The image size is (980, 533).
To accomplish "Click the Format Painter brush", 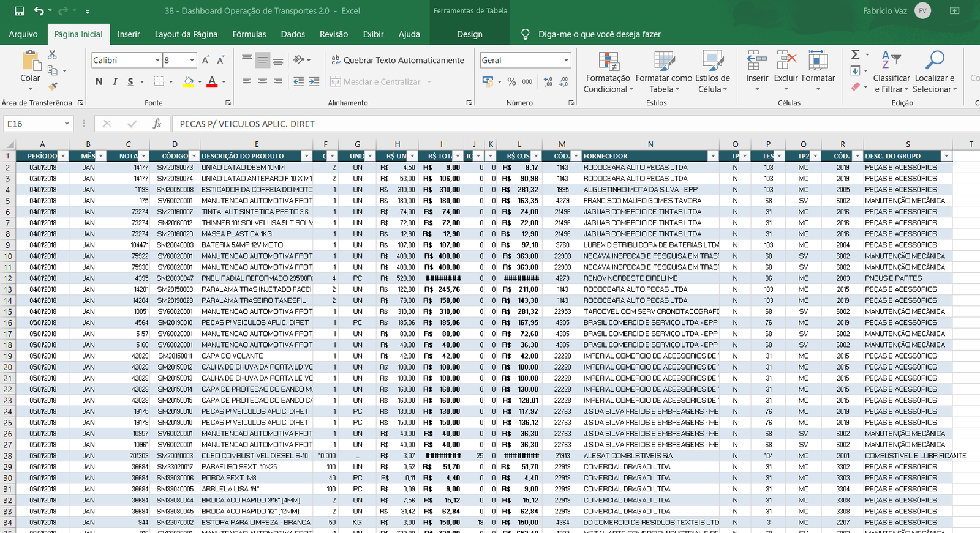I will click(x=53, y=86).
